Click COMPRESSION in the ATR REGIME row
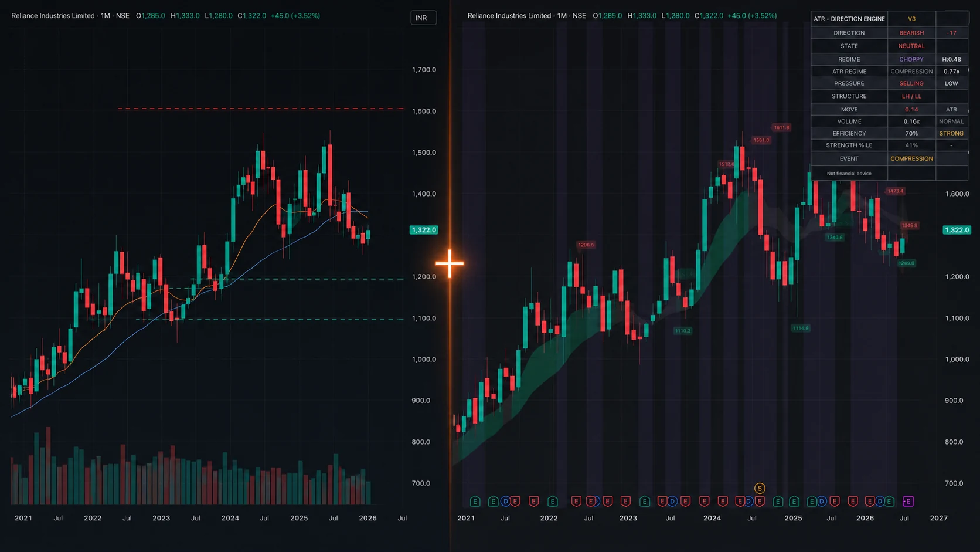This screenshot has width=980, height=552. (911, 72)
